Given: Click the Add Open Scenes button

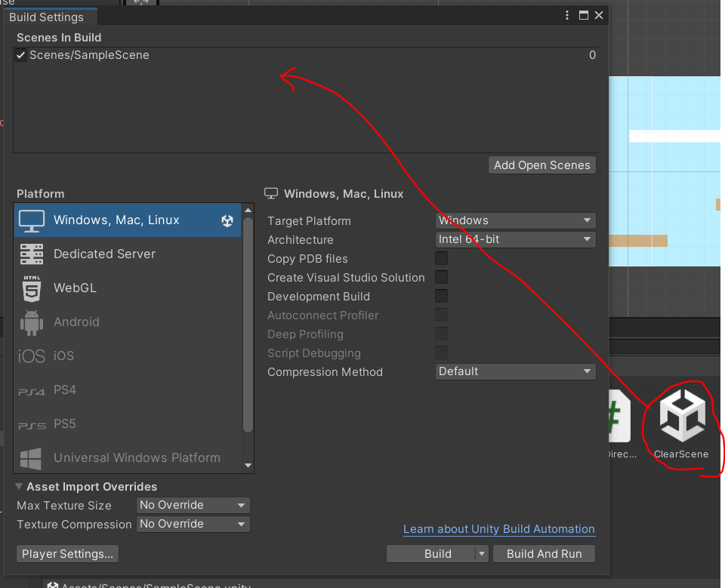Looking at the screenshot, I should pos(542,165).
